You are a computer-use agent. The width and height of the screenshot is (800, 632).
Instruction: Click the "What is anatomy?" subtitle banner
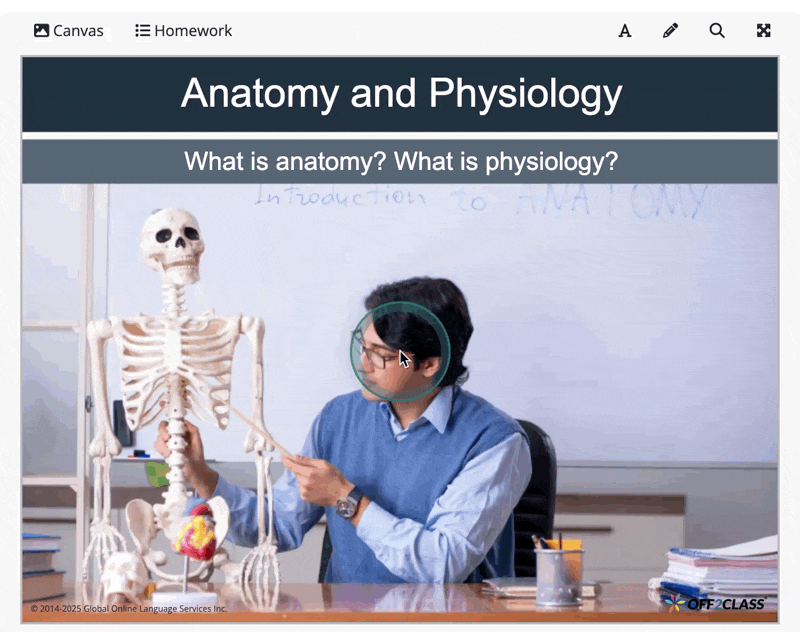[400, 161]
